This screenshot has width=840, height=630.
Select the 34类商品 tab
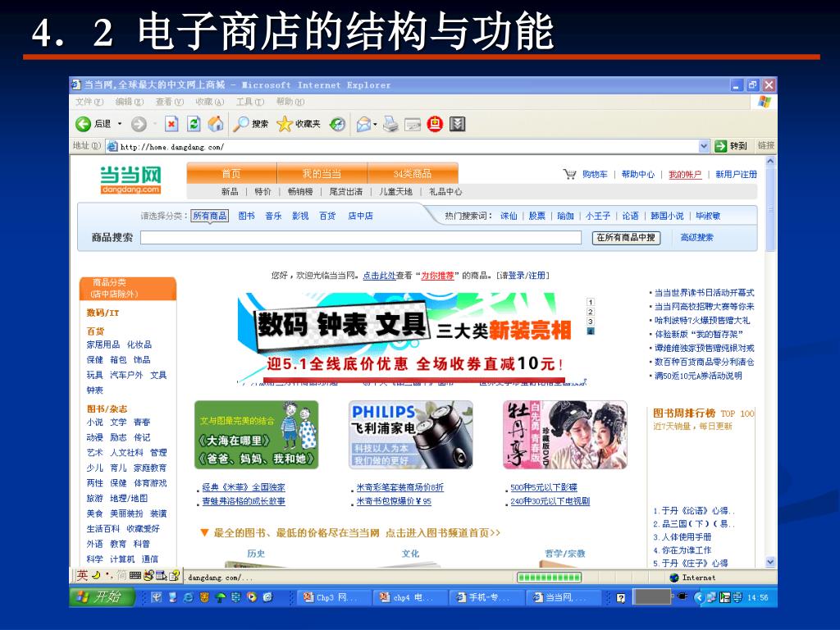click(x=413, y=174)
